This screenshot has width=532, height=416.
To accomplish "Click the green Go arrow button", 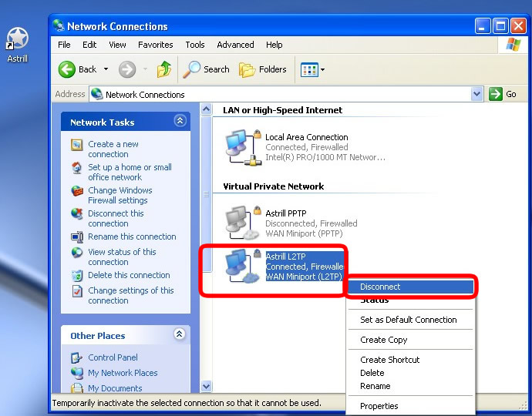I will coord(495,94).
